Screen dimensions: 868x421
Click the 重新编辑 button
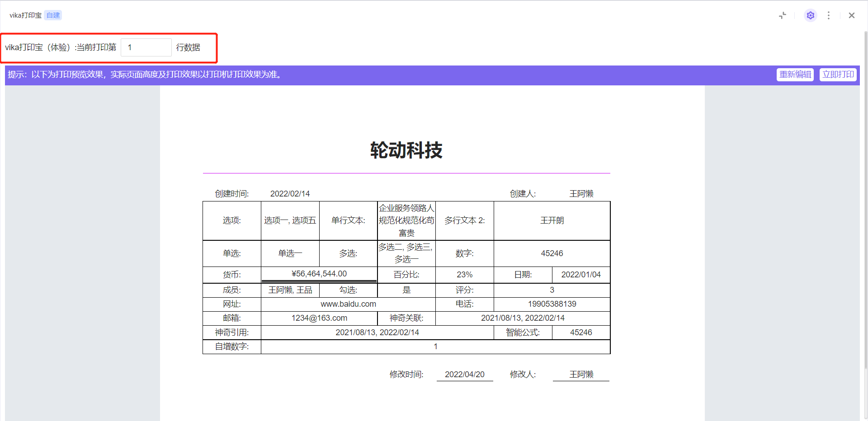(795, 75)
